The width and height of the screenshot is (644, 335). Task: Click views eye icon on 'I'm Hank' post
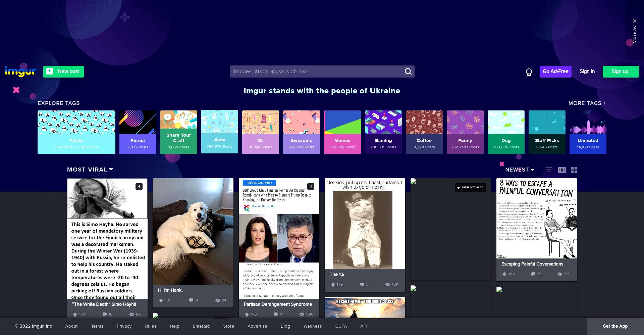point(218,300)
